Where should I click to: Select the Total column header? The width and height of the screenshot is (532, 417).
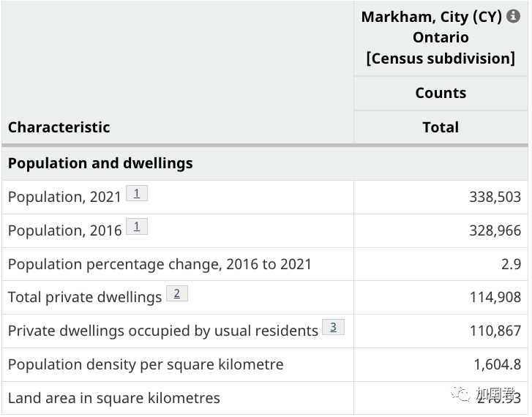[x=441, y=127]
